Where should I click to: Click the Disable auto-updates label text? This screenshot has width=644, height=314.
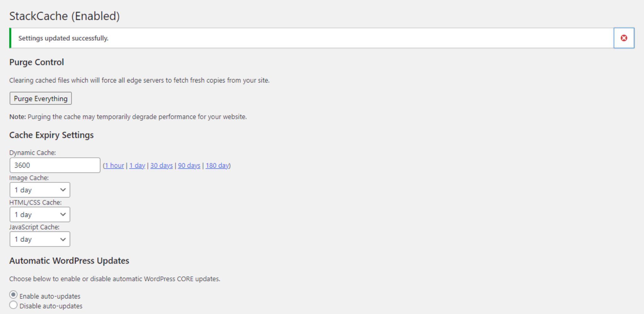[x=51, y=306]
